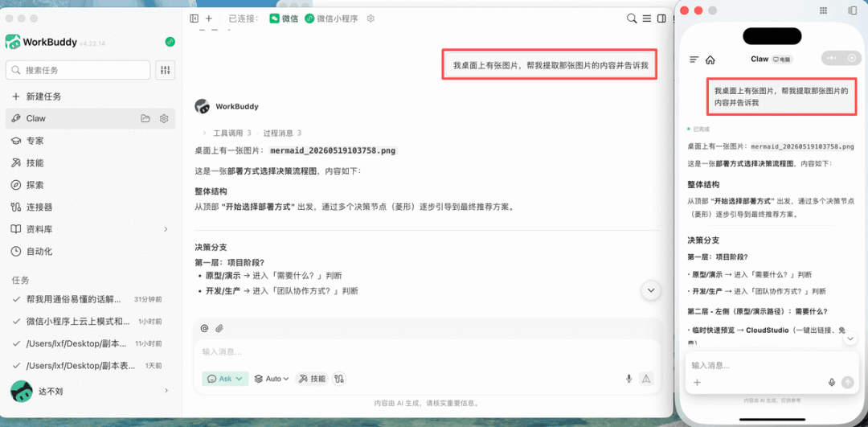Click the send button in WorkBuddy input
Image resolution: width=868 pixels, height=427 pixels.
(646, 379)
